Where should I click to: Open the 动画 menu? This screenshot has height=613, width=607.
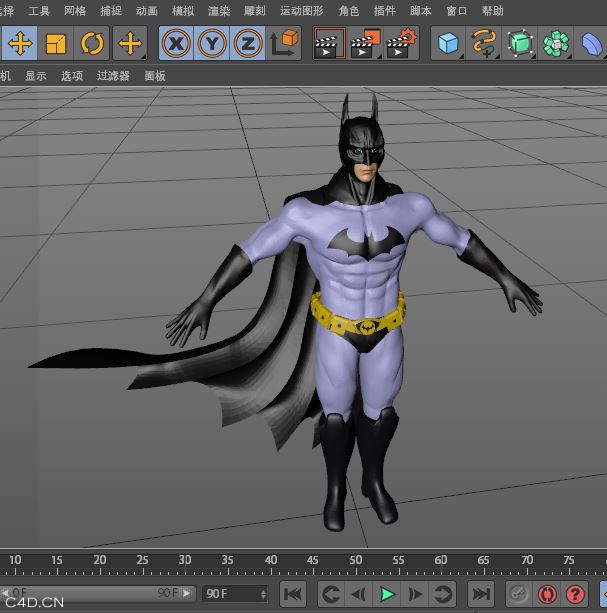click(x=147, y=11)
